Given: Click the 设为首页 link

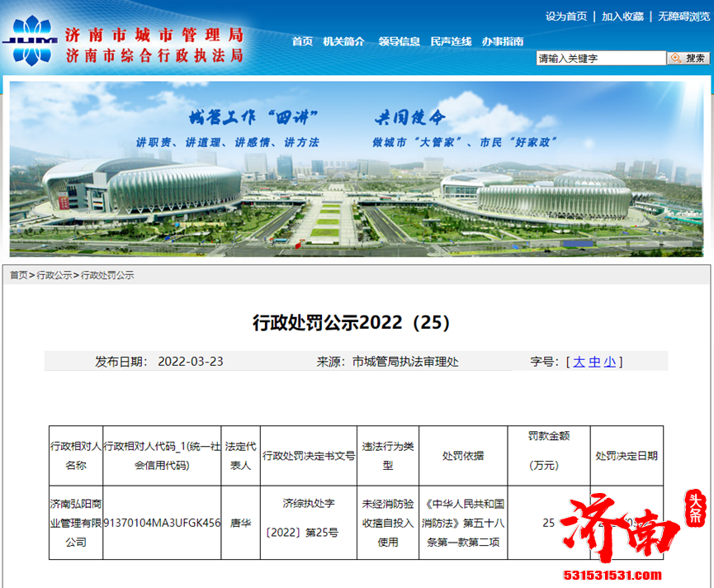Looking at the screenshot, I should [x=565, y=16].
